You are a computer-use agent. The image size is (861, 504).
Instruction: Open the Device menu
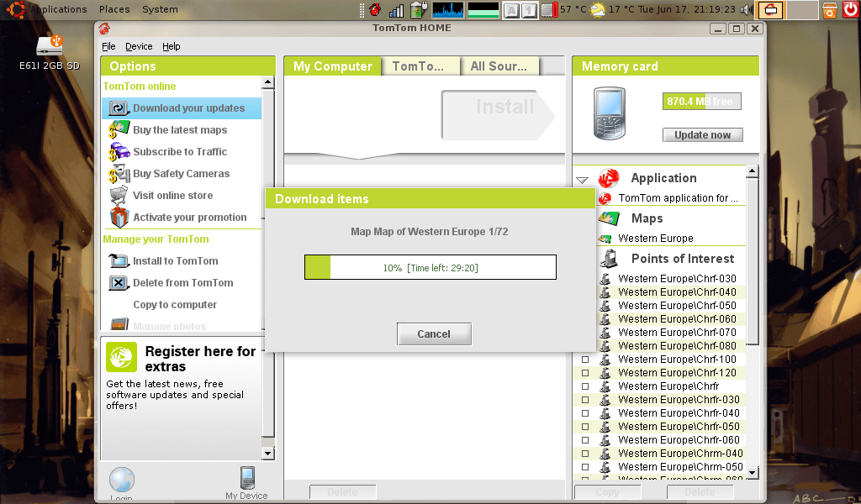[x=139, y=46]
